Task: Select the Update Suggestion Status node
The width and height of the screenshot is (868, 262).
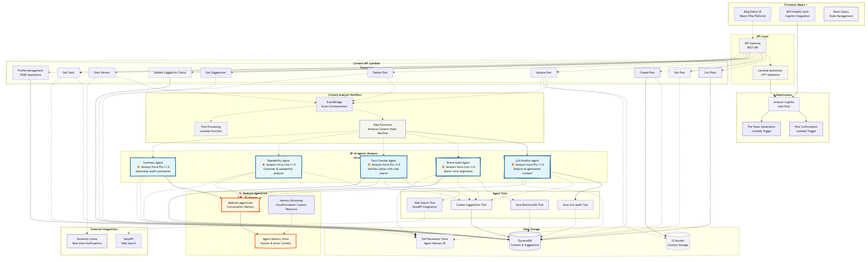Action: [x=170, y=73]
